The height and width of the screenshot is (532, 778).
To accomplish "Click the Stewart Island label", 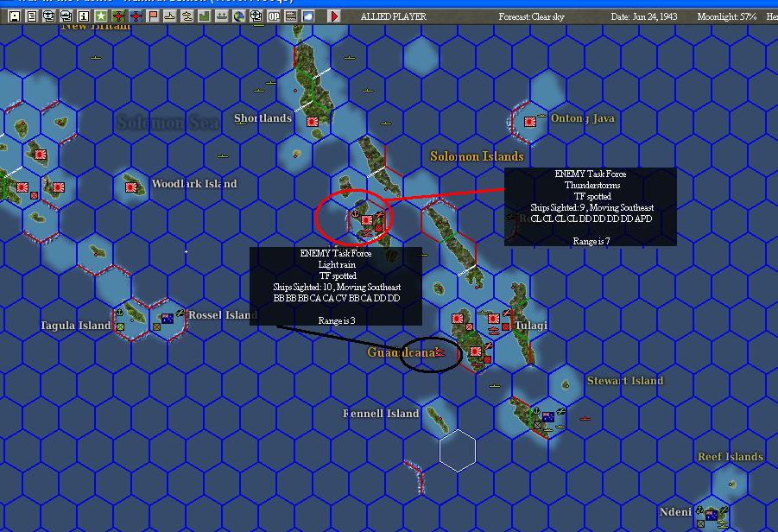I will [625, 381].
